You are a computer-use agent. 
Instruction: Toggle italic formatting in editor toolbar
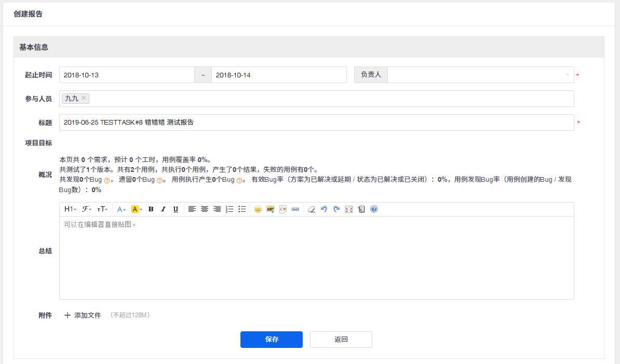[163, 209]
